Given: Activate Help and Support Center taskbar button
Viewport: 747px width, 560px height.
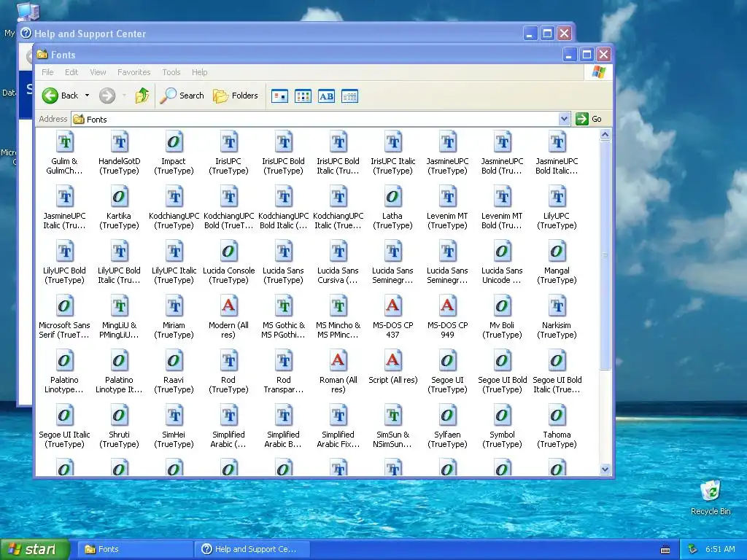Looking at the screenshot, I should 252,550.
